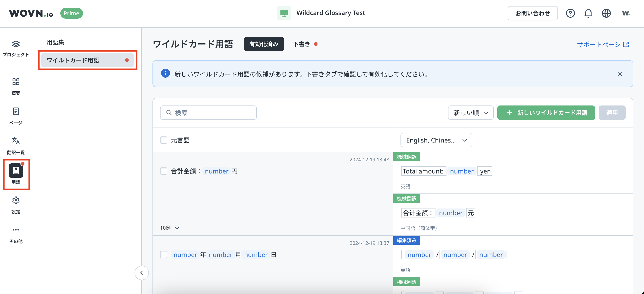Open notifications bell icon

(588, 13)
